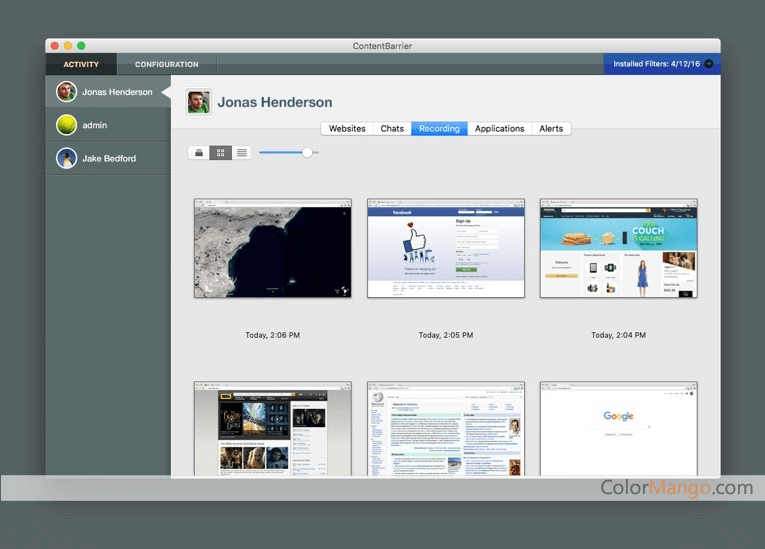This screenshot has width=765, height=549.
Task: Switch to single-image view mode
Action: tap(199, 153)
